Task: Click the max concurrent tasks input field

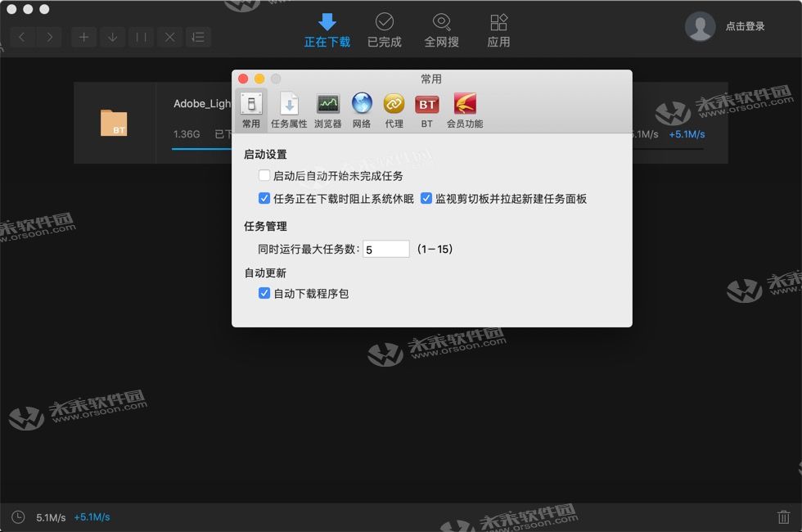Action: 386,249
